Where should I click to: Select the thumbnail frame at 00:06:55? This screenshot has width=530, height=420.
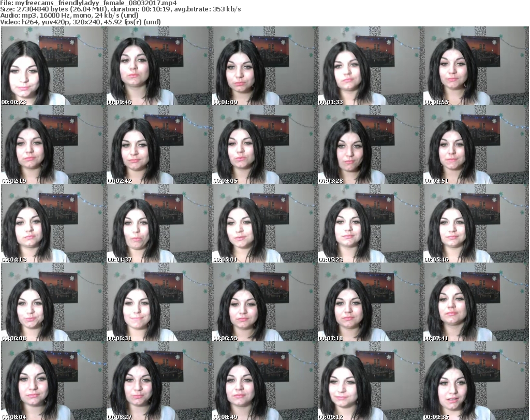click(x=265, y=302)
